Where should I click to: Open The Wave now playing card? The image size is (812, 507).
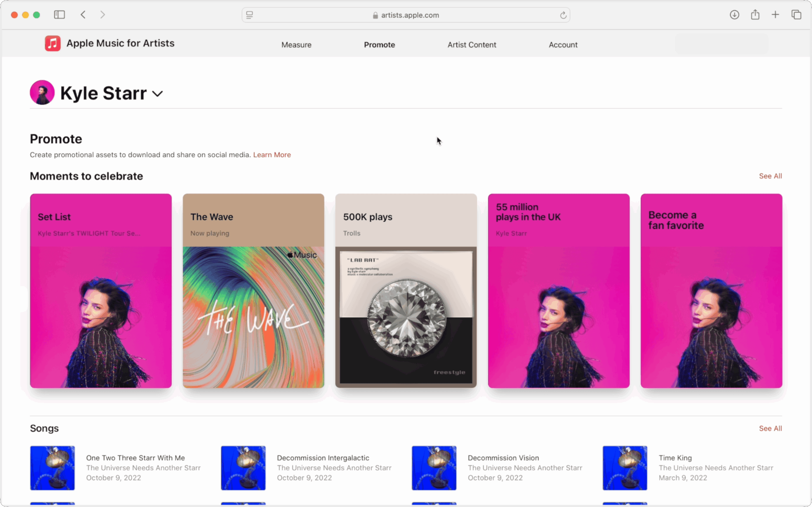click(x=253, y=290)
